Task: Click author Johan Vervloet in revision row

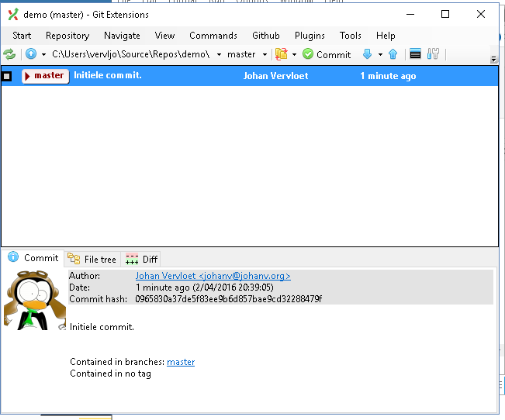Action: click(275, 76)
